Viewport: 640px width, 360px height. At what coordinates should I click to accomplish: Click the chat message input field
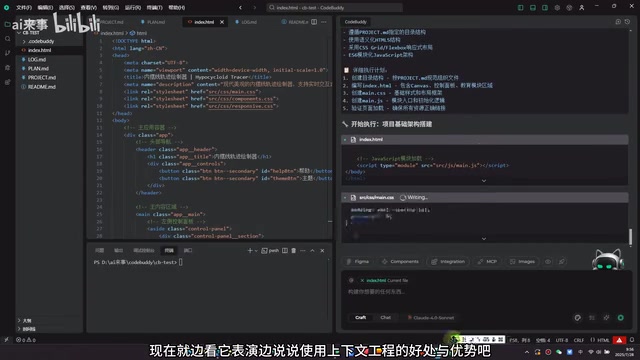[486, 292]
